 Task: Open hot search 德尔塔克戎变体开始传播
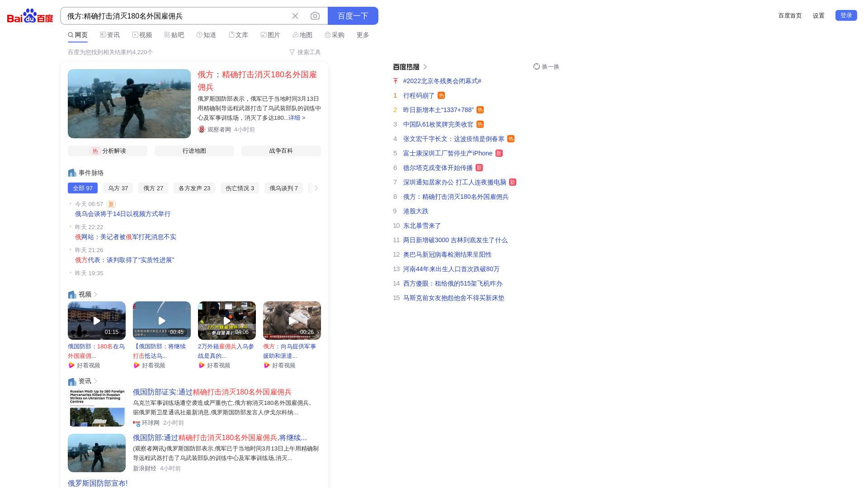438,168
